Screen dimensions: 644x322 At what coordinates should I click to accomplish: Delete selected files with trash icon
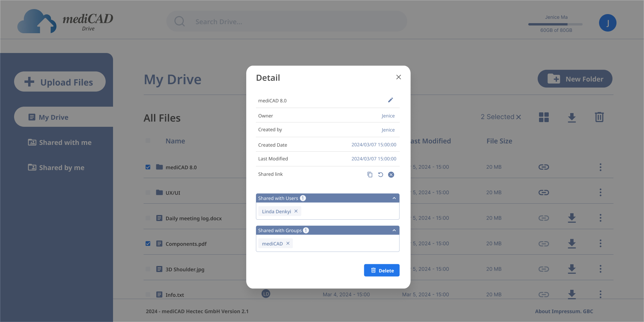click(x=599, y=117)
